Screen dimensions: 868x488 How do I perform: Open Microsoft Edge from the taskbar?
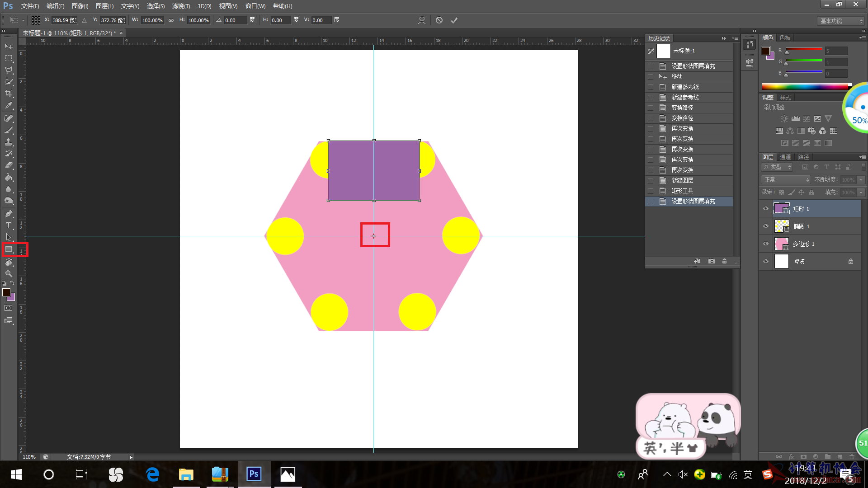click(153, 474)
